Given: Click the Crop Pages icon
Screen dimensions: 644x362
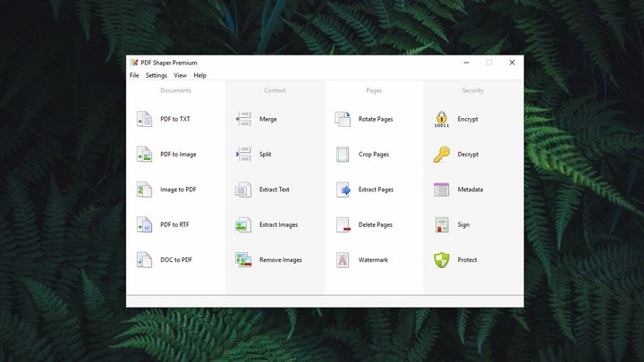Looking at the screenshot, I should point(343,155).
